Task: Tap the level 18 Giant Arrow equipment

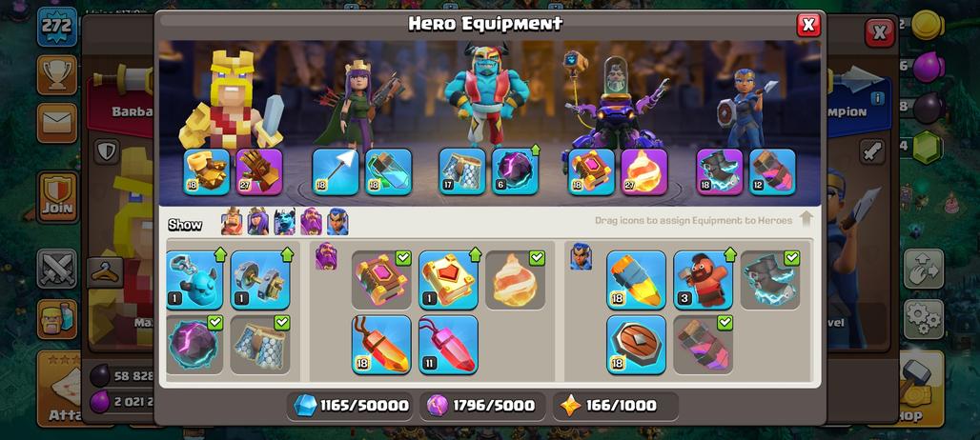Action: [336, 171]
